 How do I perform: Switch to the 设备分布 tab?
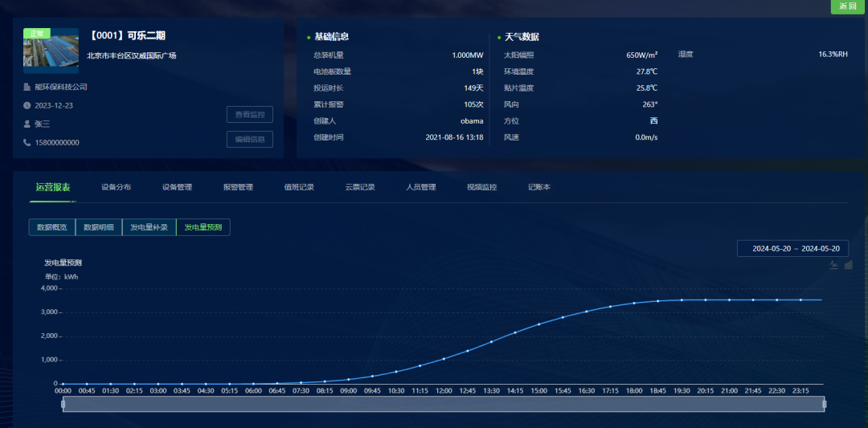pos(117,187)
